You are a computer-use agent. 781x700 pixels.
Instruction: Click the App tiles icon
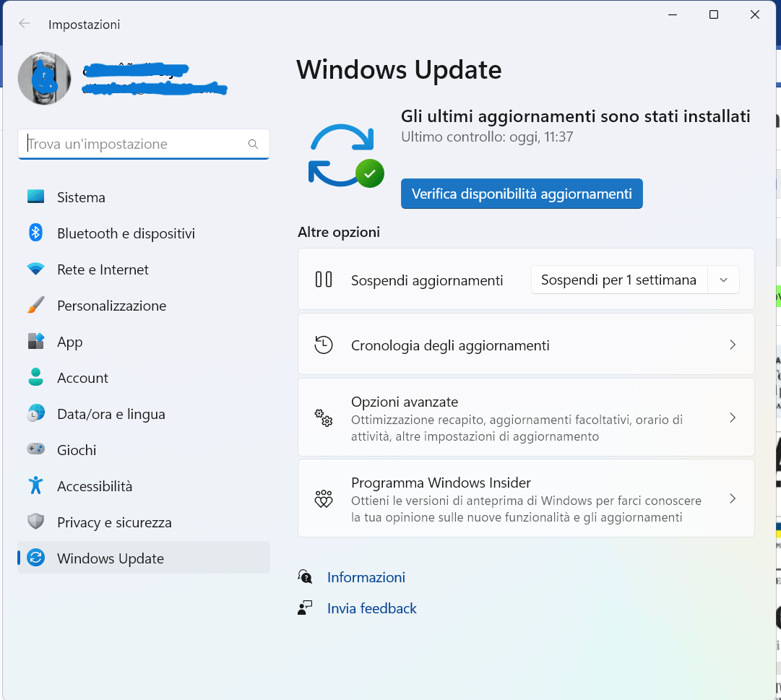pos(36,341)
